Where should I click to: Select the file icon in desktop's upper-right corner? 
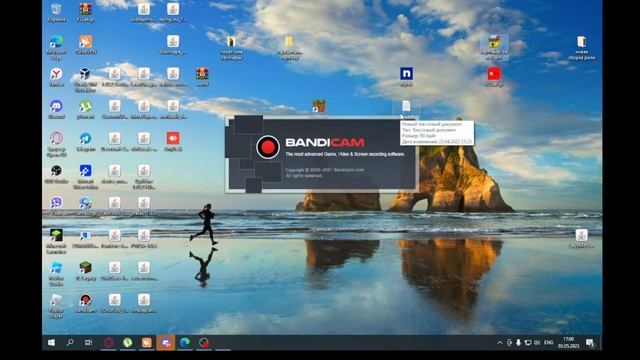pyautogui.click(x=581, y=47)
